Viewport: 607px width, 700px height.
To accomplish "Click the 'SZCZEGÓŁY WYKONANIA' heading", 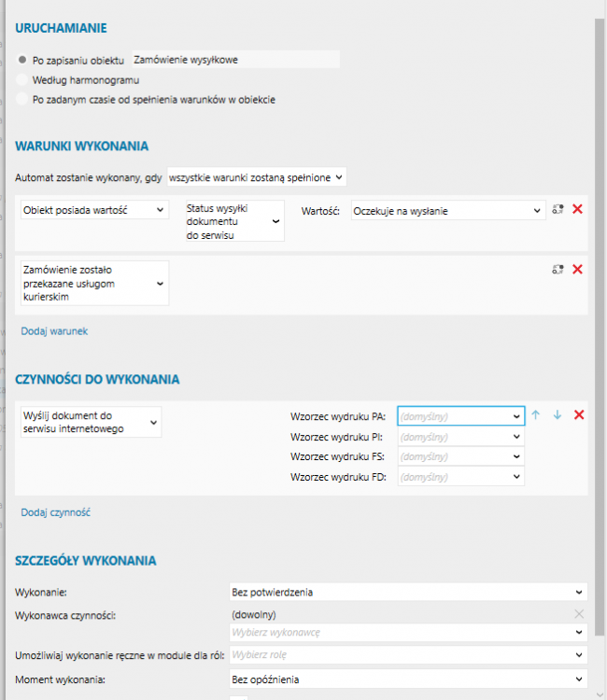I will click(x=86, y=561).
